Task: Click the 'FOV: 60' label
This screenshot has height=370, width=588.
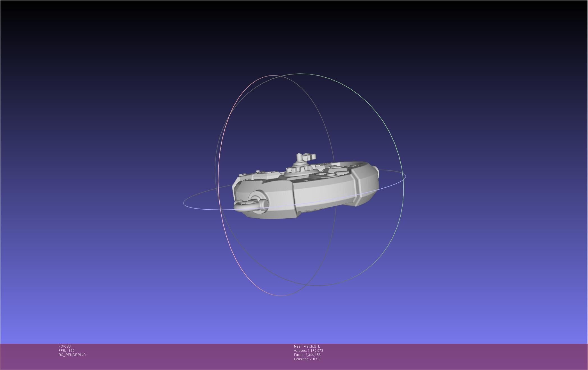Action: pyautogui.click(x=65, y=346)
